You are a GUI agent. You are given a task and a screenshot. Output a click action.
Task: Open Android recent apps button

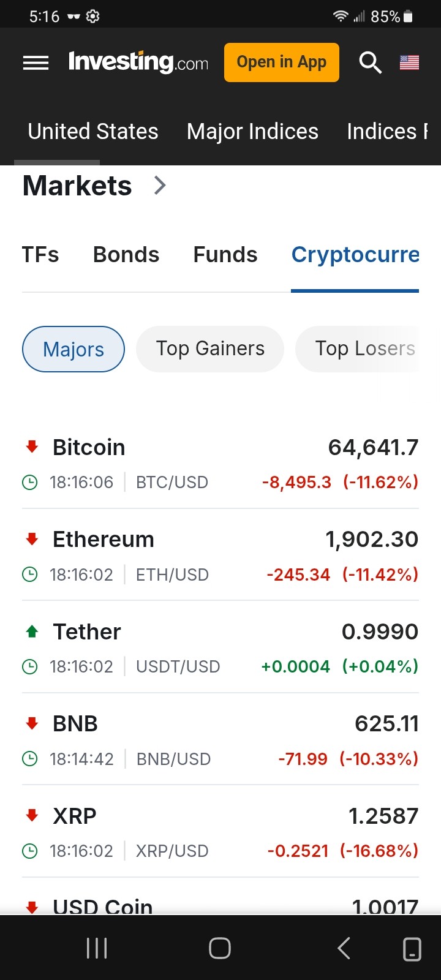click(x=97, y=948)
